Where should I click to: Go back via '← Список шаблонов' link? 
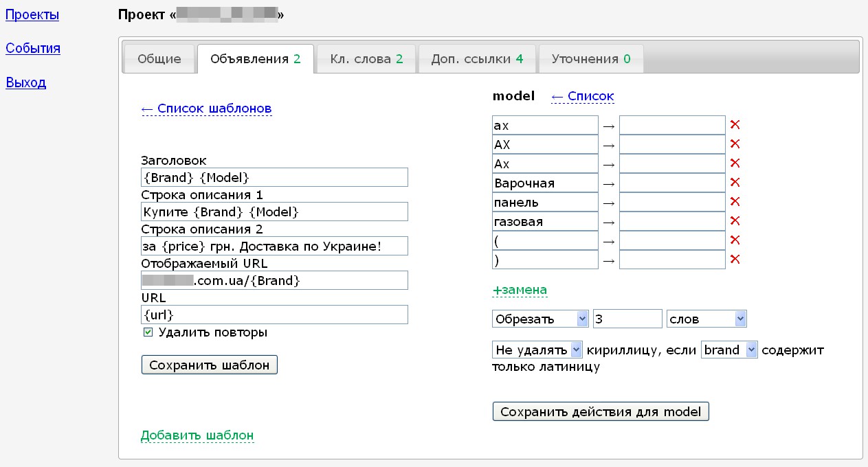click(206, 109)
